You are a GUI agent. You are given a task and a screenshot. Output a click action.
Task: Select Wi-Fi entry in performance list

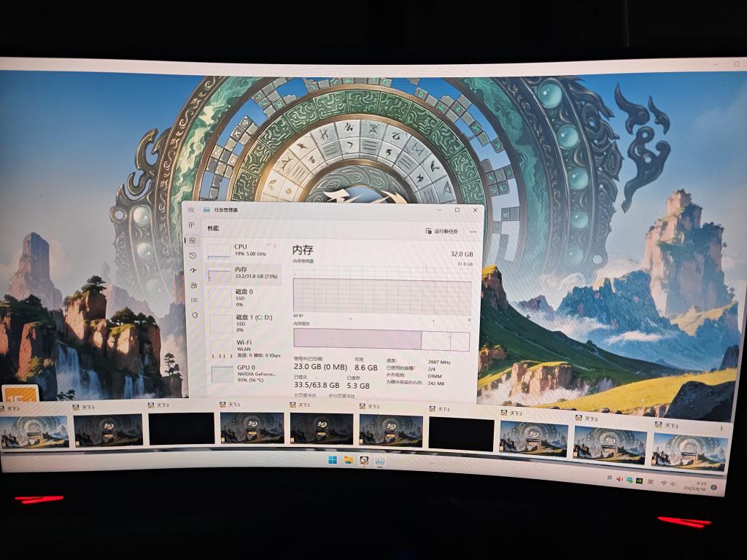pos(246,349)
